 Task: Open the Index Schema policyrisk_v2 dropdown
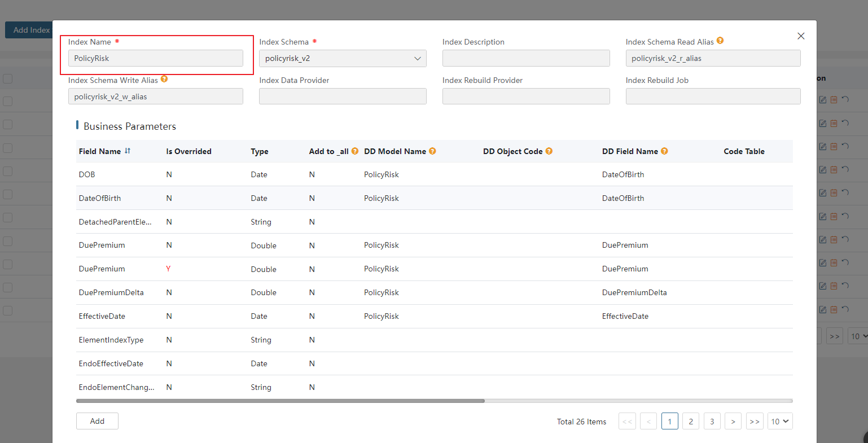(343, 58)
